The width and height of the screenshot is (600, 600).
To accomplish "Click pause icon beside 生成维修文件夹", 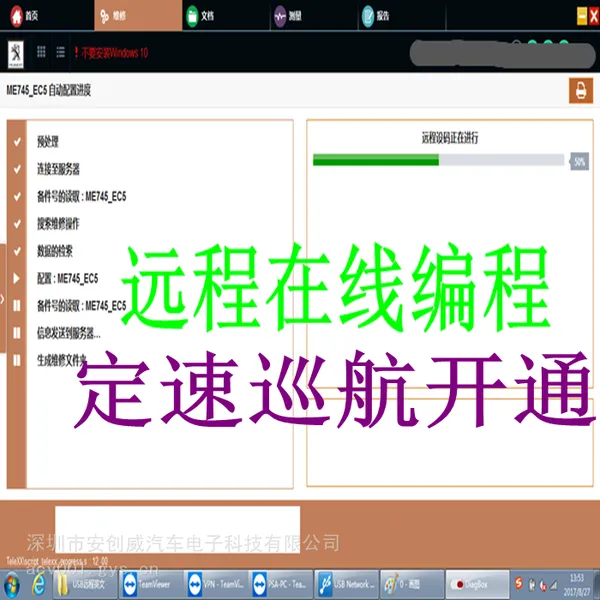I will tap(17, 360).
